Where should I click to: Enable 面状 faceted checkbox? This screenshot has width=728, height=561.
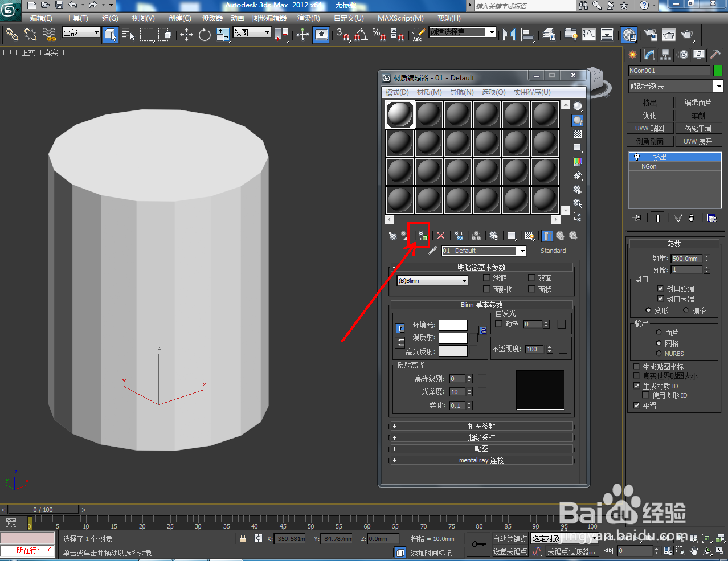tap(531, 289)
